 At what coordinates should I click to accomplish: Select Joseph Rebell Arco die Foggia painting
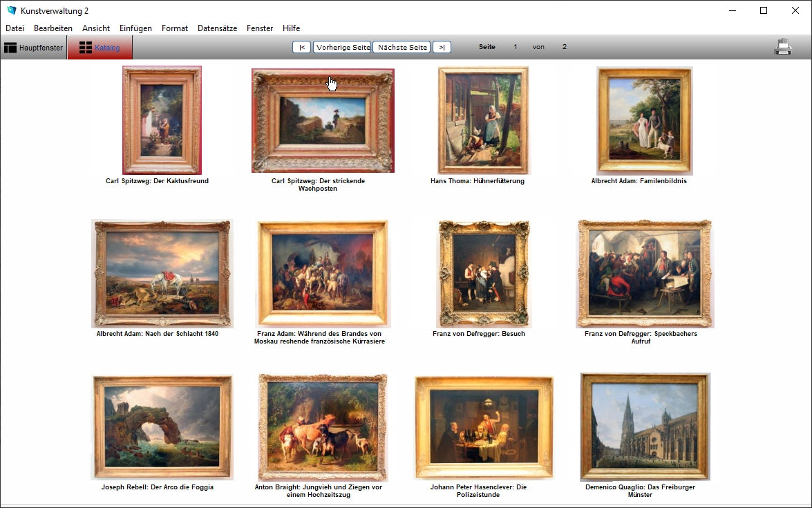[162, 426]
